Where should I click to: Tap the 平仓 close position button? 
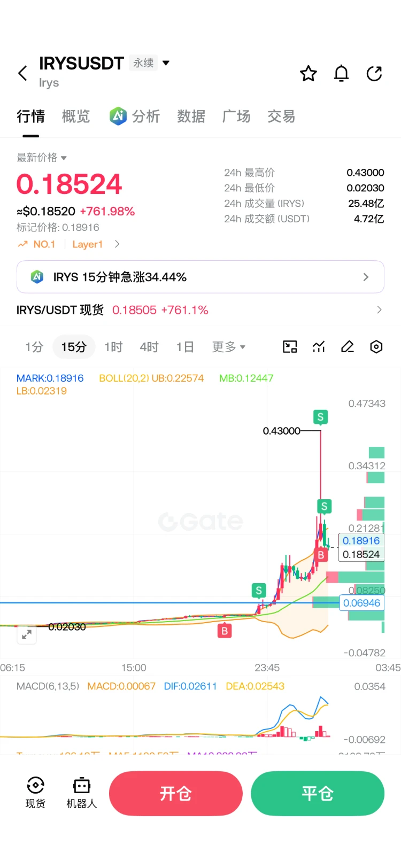pos(318,793)
